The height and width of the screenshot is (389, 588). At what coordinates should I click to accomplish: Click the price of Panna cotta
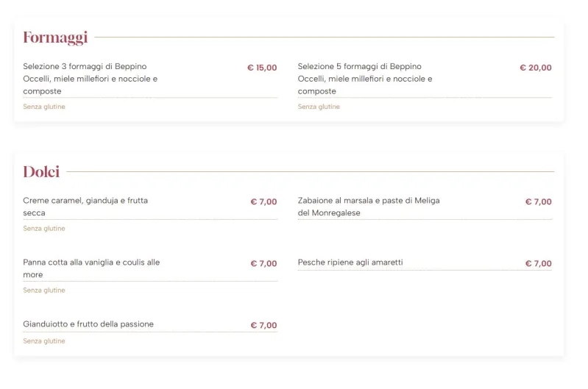[x=263, y=263]
